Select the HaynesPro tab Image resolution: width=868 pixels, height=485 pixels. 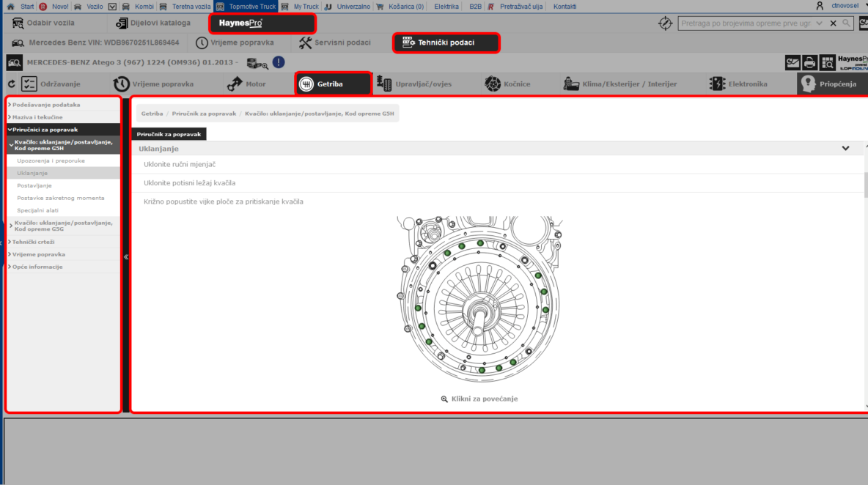(262, 23)
